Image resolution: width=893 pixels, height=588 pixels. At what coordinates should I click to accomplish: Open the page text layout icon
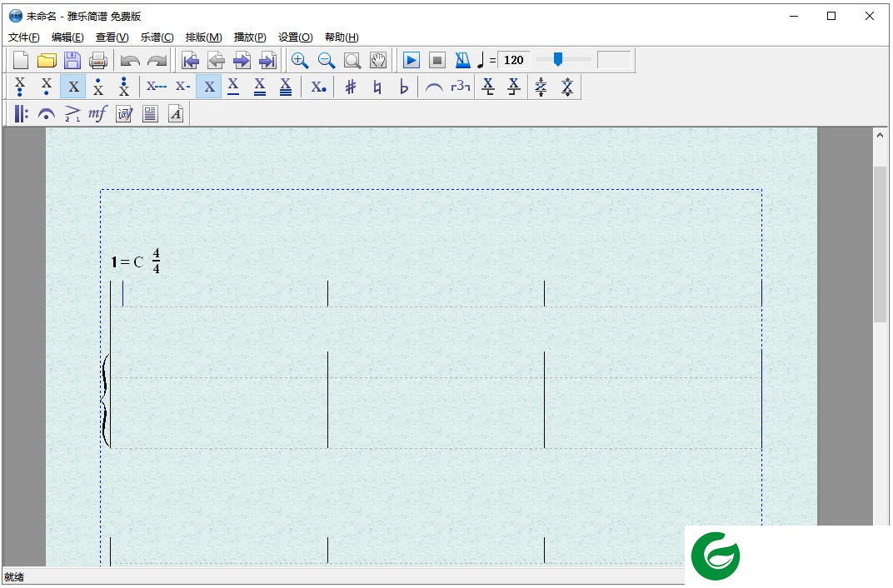[150, 113]
